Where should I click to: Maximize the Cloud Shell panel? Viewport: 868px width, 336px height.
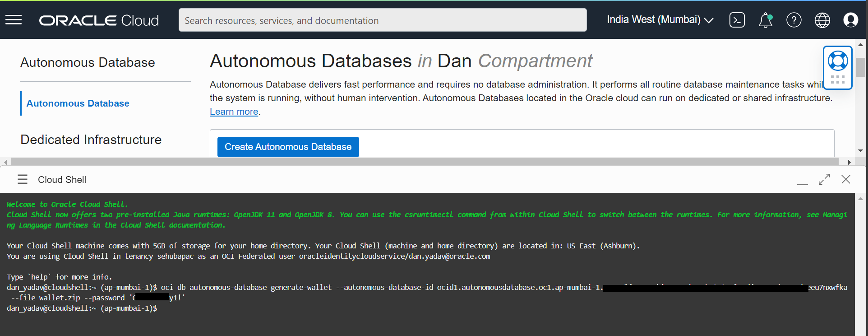point(824,180)
